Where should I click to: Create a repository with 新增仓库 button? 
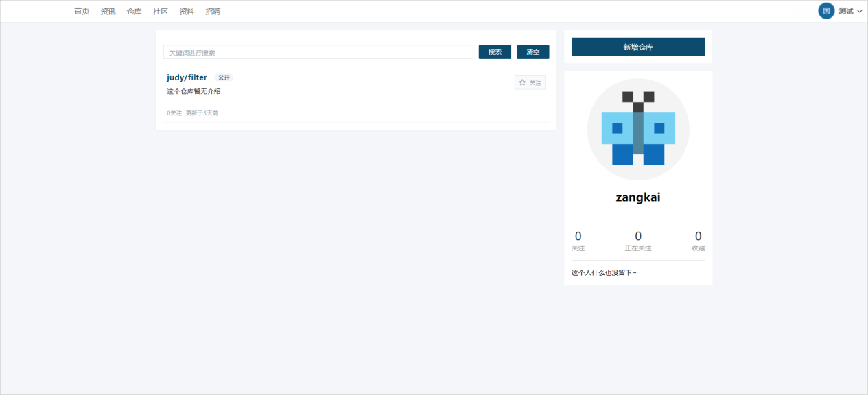[x=637, y=47]
